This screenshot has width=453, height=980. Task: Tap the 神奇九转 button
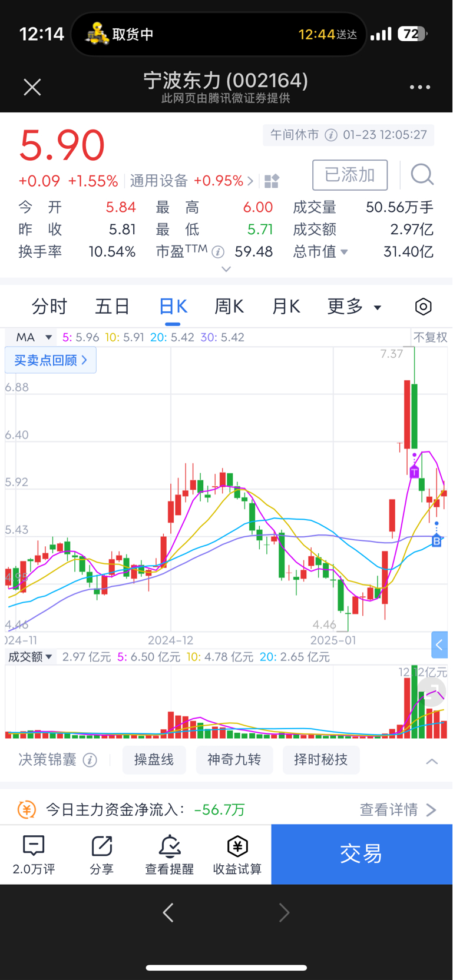click(x=234, y=760)
